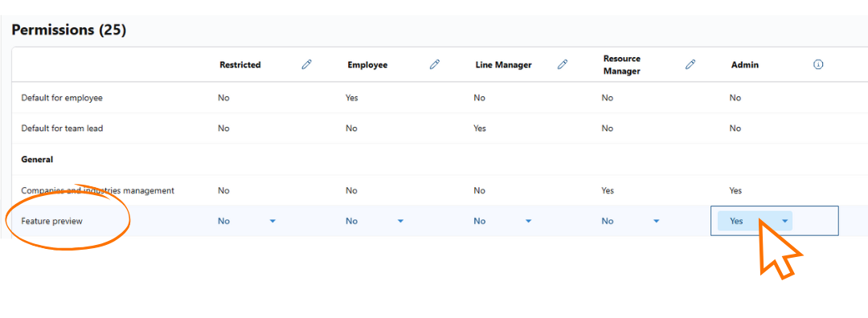This screenshot has height=318, width=868.
Task: Click Companies management No under Restricted
Action: click(x=223, y=190)
